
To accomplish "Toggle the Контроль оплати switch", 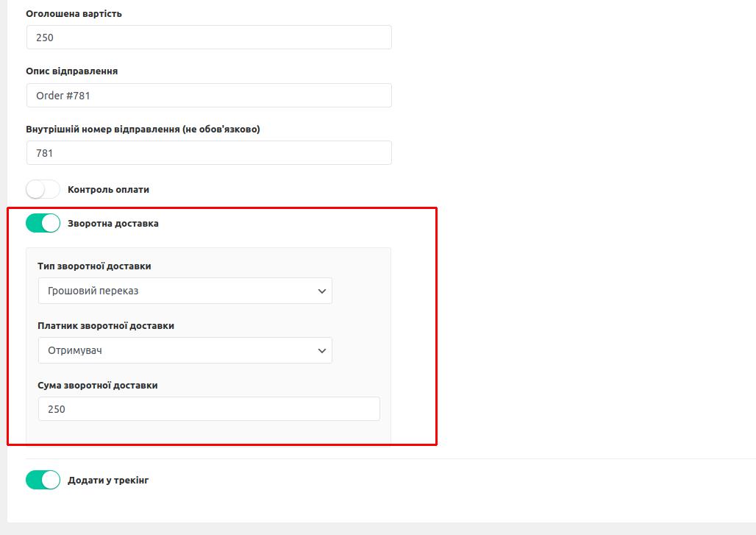I will pyautogui.click(x=43, y=190).
